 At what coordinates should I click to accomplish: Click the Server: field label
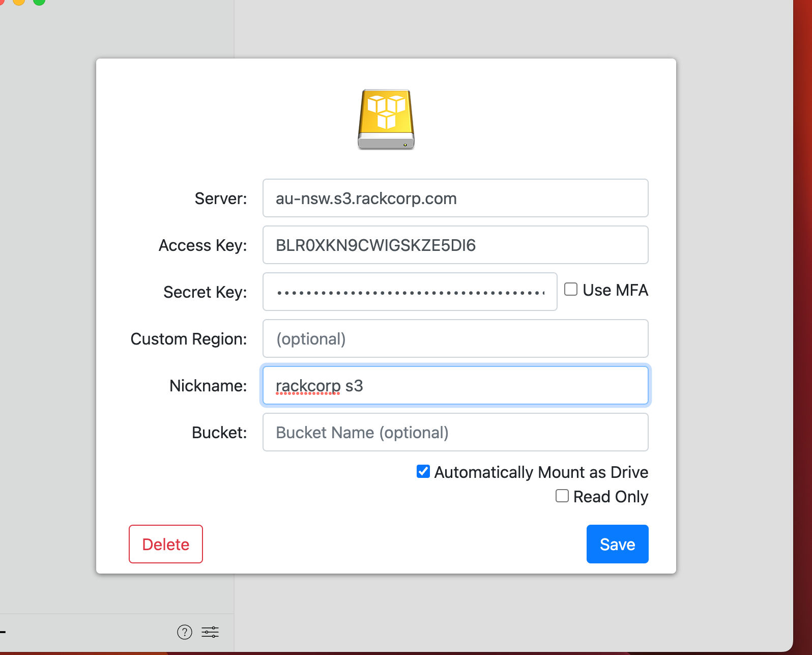pos(221,198)
